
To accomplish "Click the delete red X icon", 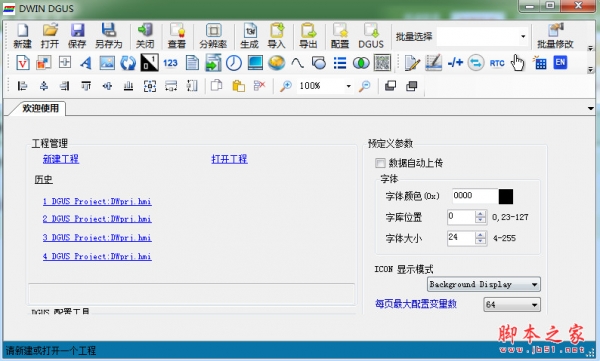I will pos(259,85).
